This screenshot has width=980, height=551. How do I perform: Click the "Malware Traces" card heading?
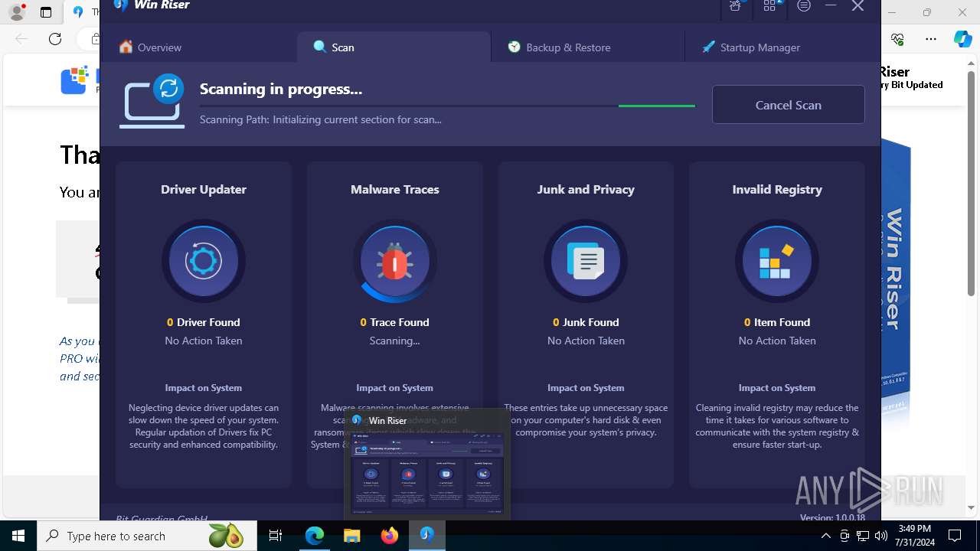tap(395, 189)
